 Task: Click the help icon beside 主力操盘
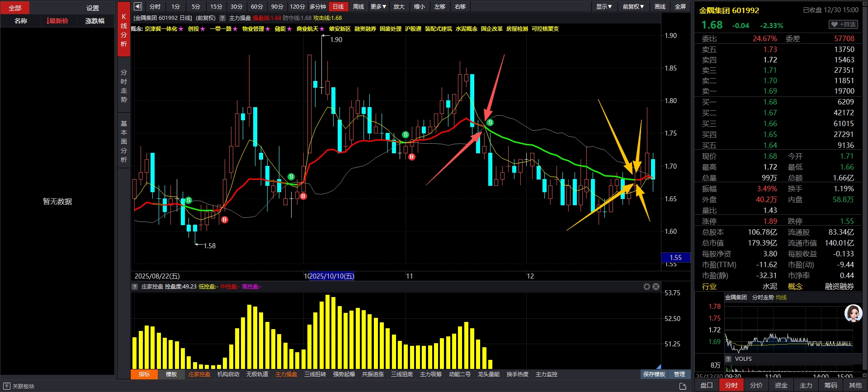222,18
